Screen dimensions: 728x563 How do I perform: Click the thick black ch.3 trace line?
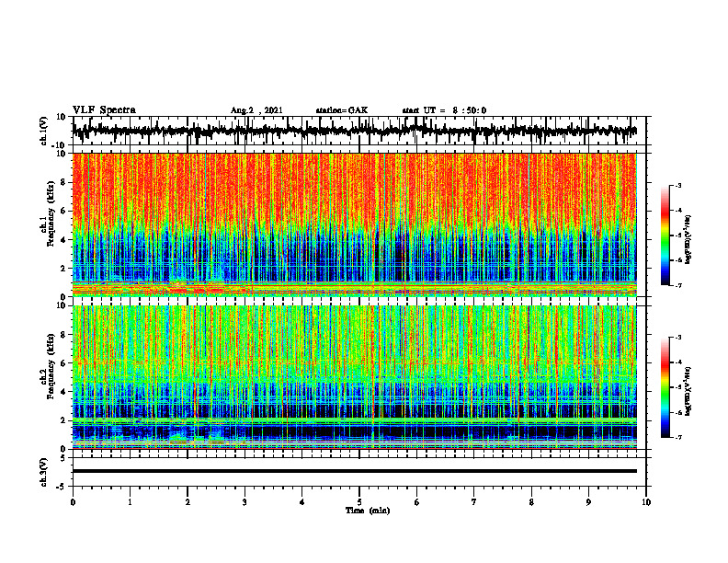click(x=354, y=471)
